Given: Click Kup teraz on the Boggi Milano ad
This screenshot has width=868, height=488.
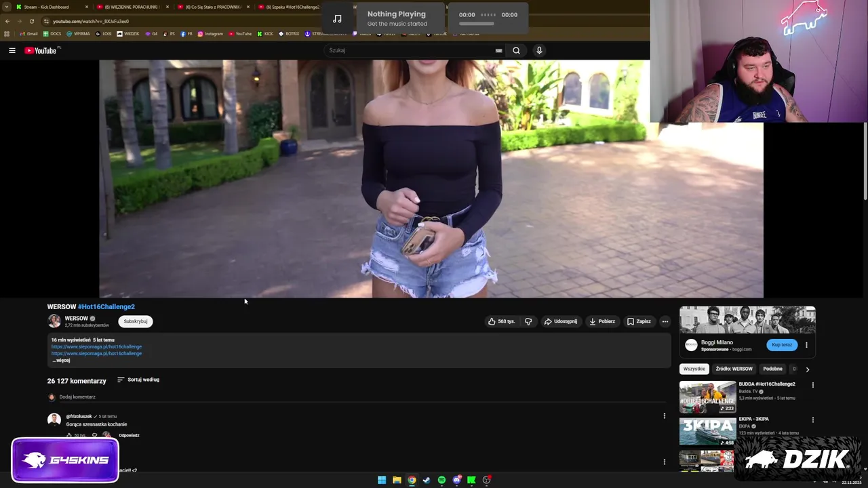Looking at the screenshot, I should click(x=782, y=344).
